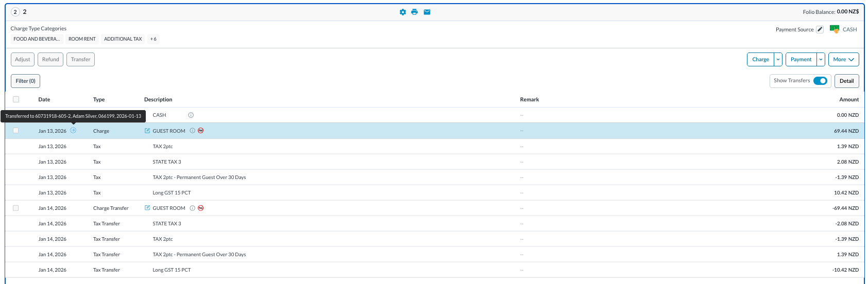The height and width of the screenshot is (284, 868).
Task: Select the ROOM RENT category tag
Action: point(82,39)
